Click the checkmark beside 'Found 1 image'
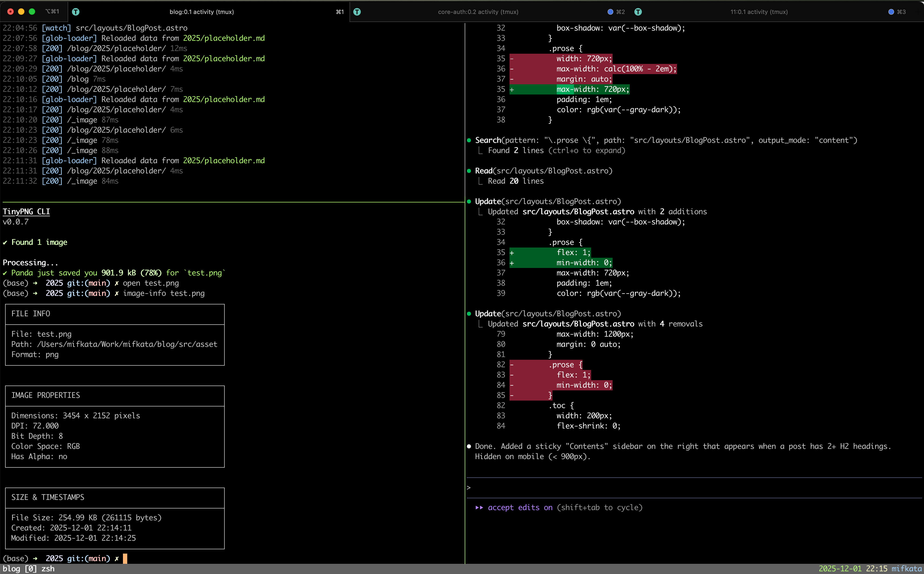The image size is (924, 574). (x=5, y=242)
